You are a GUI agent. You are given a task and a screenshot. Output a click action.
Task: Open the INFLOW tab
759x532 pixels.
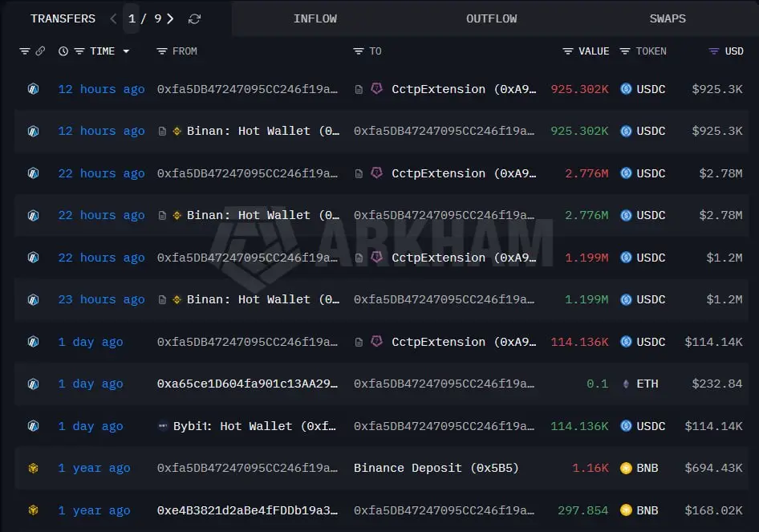coord(315,18)
